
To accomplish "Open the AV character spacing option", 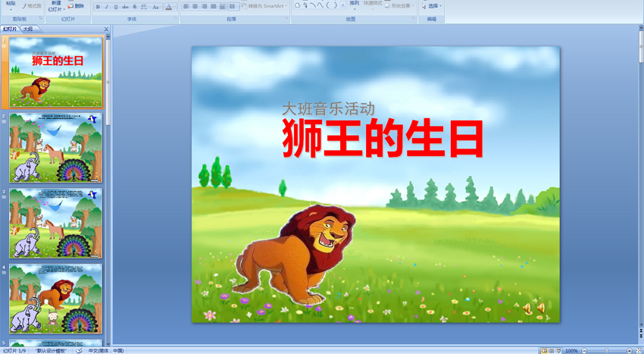I will click(144, 7).
